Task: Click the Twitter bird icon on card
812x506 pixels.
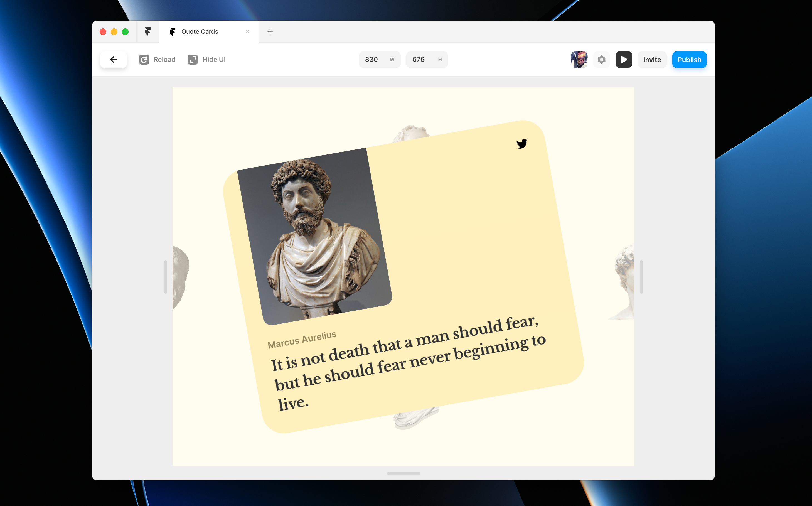Action: tap(521, 144)
